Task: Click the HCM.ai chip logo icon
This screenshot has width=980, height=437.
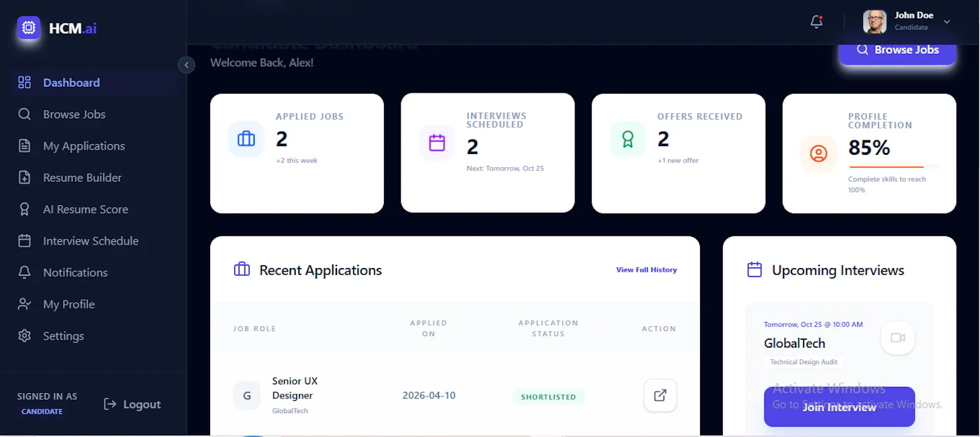Action: [x=29, y=28]
